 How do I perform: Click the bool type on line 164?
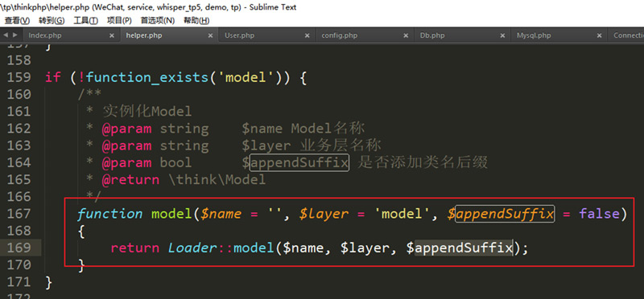click(x=175, y=163)
